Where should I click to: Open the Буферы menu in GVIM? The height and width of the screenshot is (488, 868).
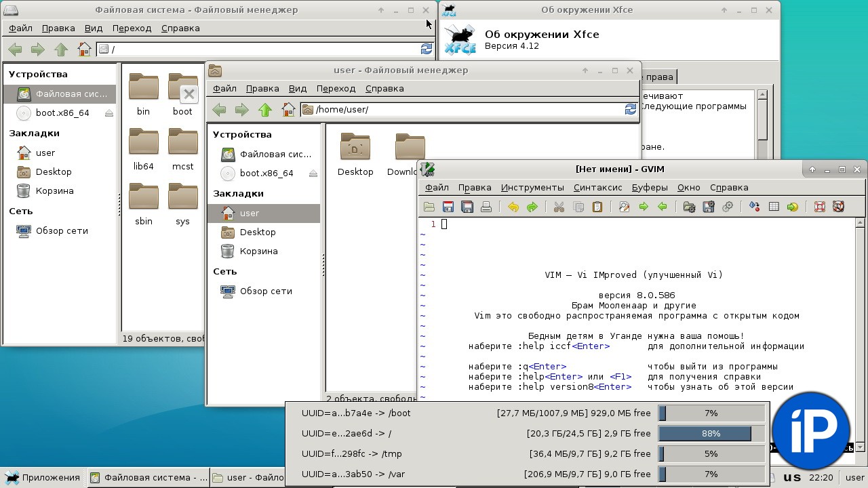pos(649,187)
